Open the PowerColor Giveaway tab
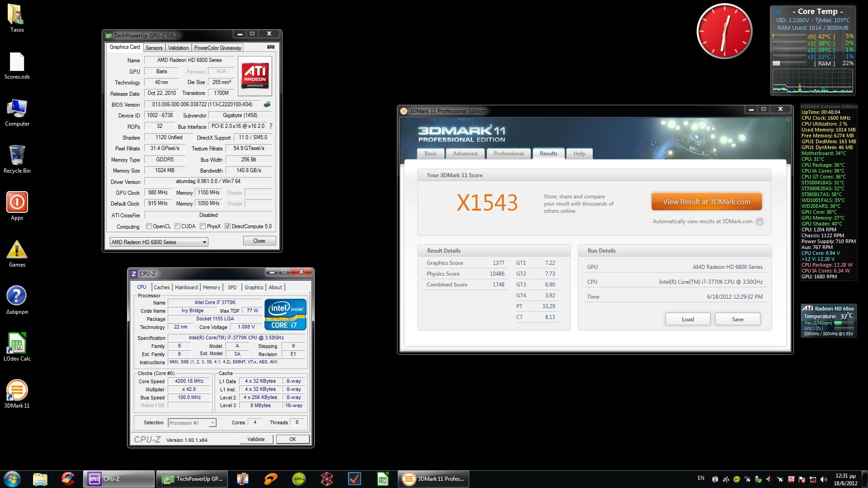 click(x=218, y=48)
